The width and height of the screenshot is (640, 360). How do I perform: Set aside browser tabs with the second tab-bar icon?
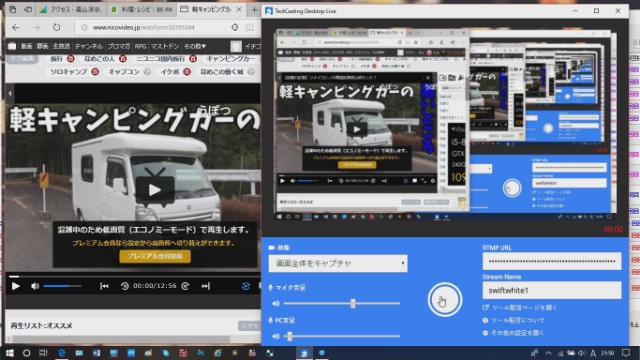28,9
